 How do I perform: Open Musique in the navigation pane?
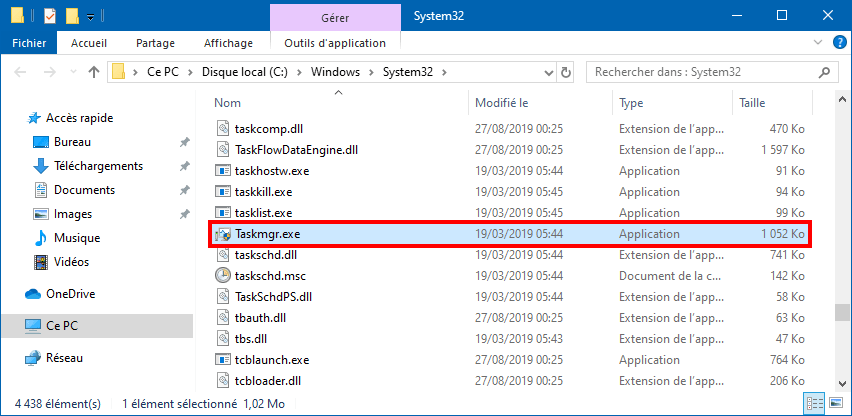(x=77, y=237)
